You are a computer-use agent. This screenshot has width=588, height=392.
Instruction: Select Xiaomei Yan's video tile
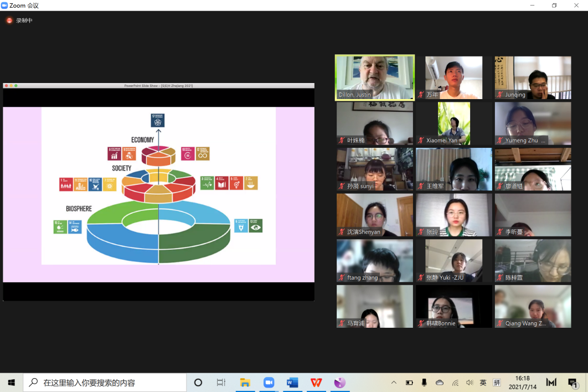[x=454, y=123]
